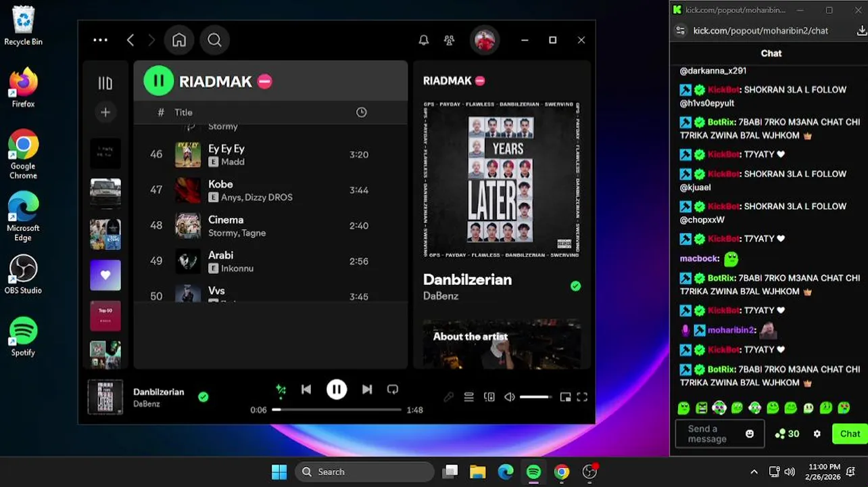Open Kick chat settings gear
This screenshot has height=487, width=868.
[x=817, y=434]
